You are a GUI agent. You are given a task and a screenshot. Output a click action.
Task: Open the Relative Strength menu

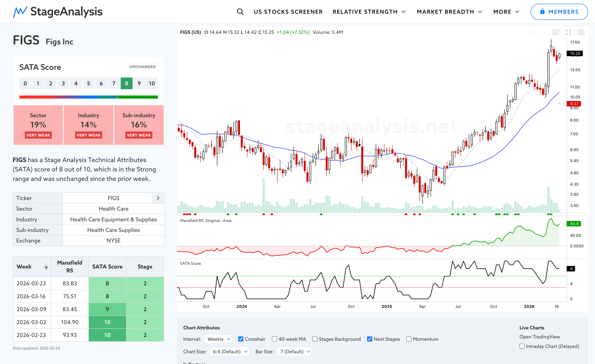pyautogui.click(x=369, y=12)
